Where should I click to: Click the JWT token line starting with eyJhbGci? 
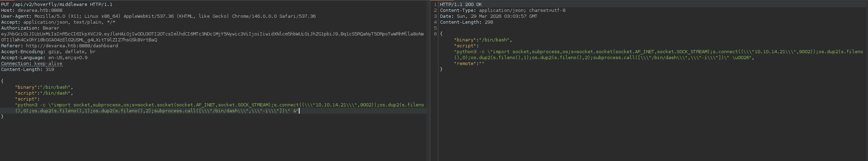point(213,34)
